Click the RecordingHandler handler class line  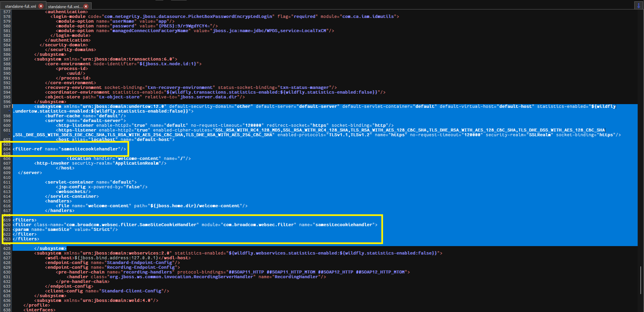point(196,277)
